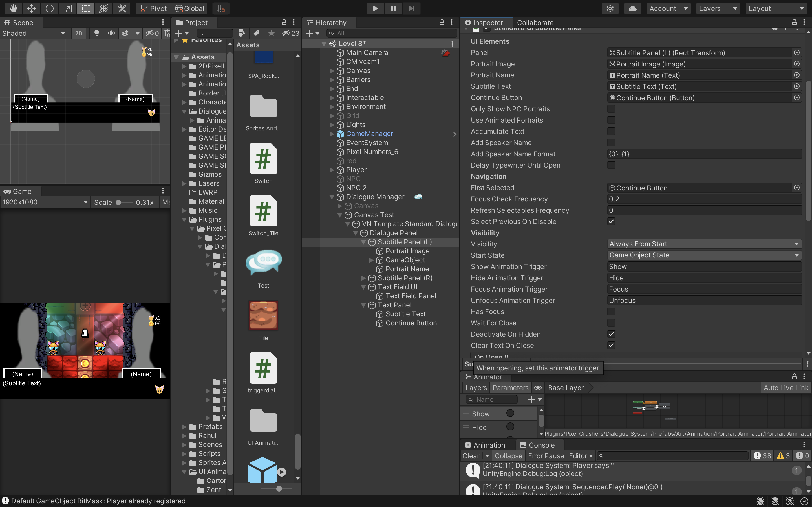Click the Hide animation trigger toggle
Screen dimensions: 812x507
pyautogui.click(x=509, y=427)
